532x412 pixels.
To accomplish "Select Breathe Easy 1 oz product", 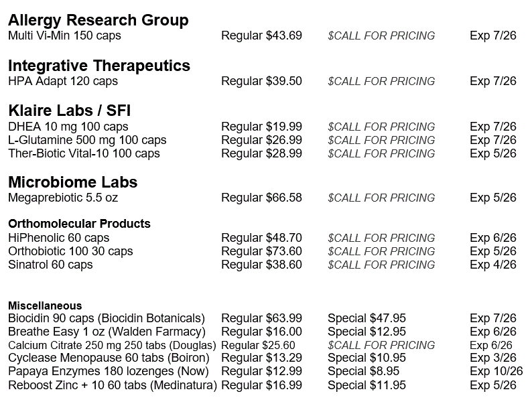I will pyautogui.click(x=106, y=332).
